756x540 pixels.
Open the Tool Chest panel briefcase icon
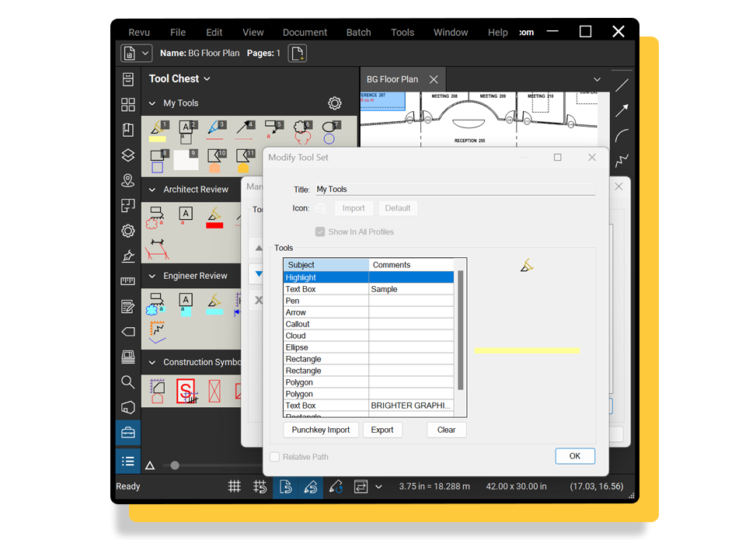(x=127, y=433)
